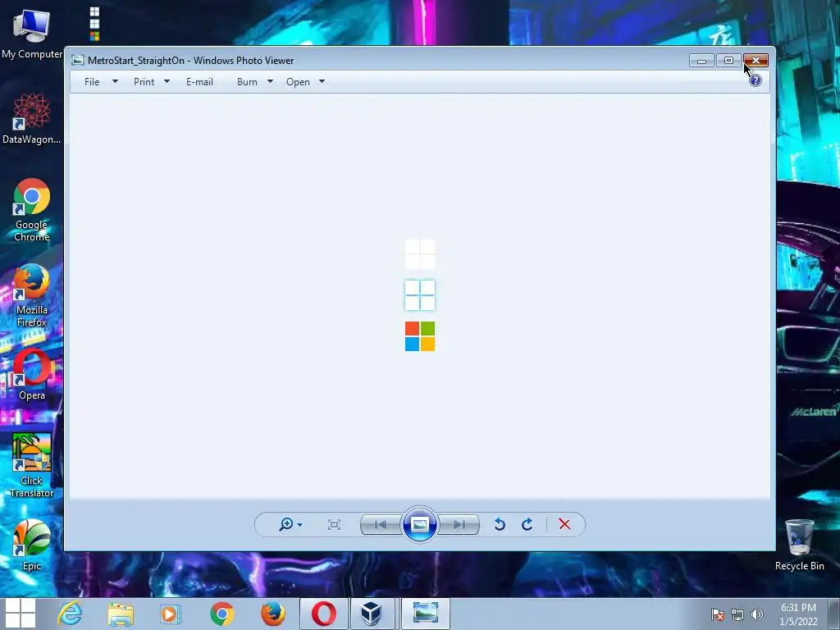Open Windows Media Player from taskbar
840x630 pixels.
click(171, 614)
